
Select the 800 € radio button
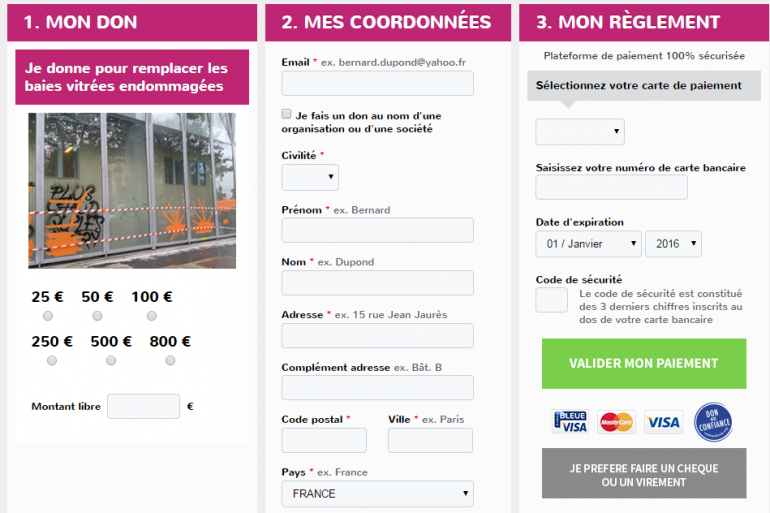tap(170, 360)
